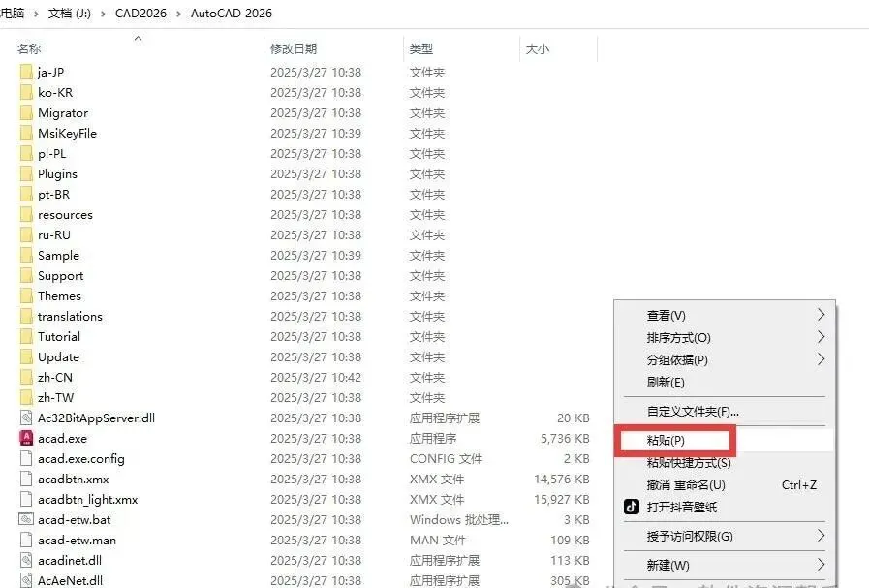Click AutoCAD 2026 in the address bar
The height and width of the screenshot is (588, 869).
(x=232, y=14)
